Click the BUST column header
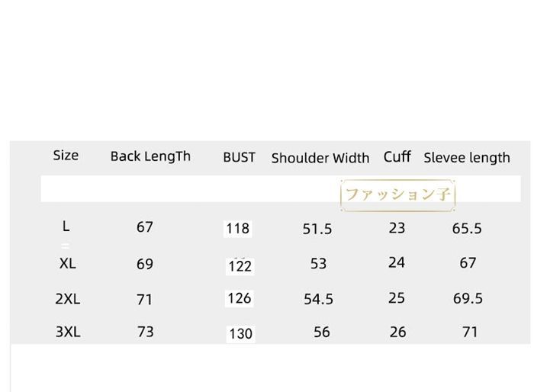The width and height of the screenshot is (534, 392). 239,157
